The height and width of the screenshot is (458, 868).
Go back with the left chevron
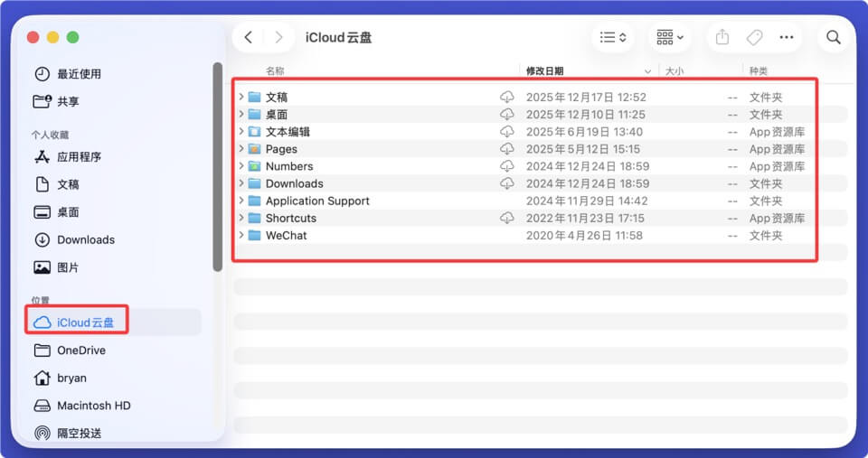click(x=249, y=37)
